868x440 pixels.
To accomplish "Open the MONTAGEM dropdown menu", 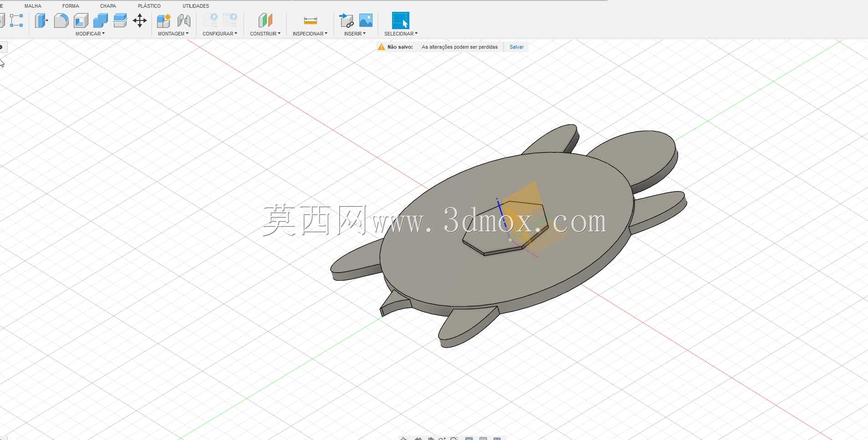I will click(x=173, y=34).
